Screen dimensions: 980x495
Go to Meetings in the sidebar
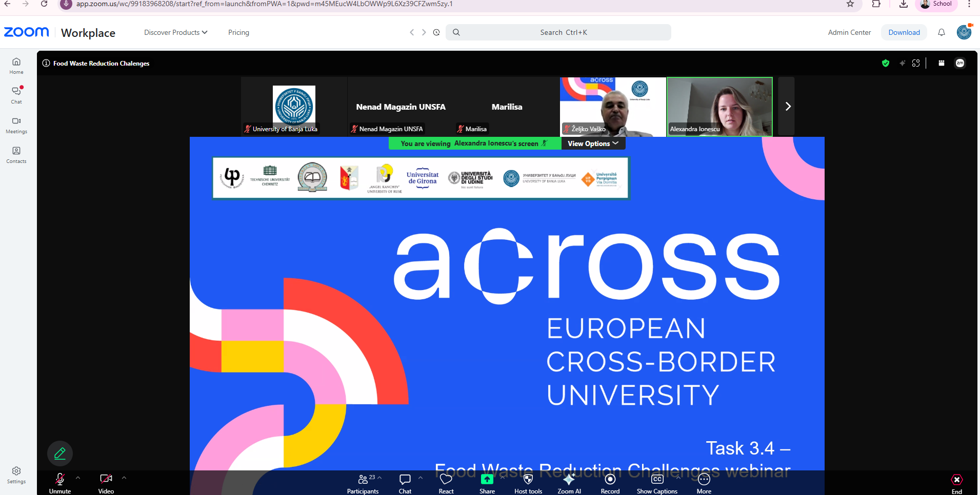coord(16,125)
